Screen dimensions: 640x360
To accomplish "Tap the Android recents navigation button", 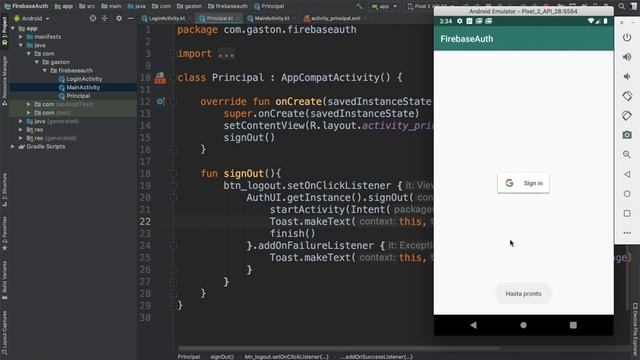I will pyautogui.click(x=573, y=325).
